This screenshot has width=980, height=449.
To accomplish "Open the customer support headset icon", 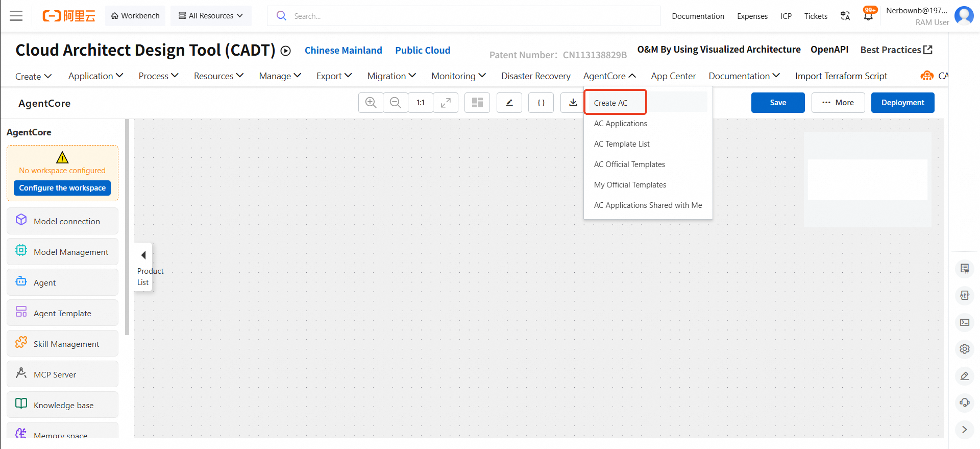I will coord(965,403).
